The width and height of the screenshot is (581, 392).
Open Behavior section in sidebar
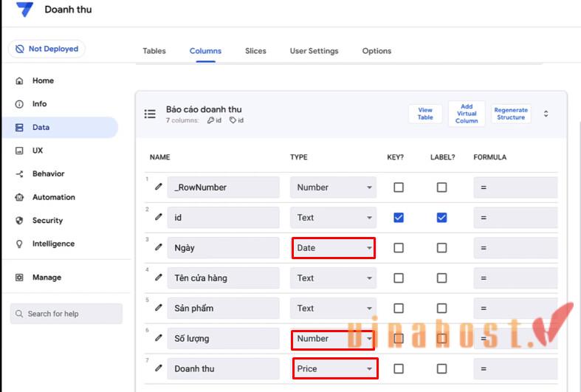click(x=48, y=173)
